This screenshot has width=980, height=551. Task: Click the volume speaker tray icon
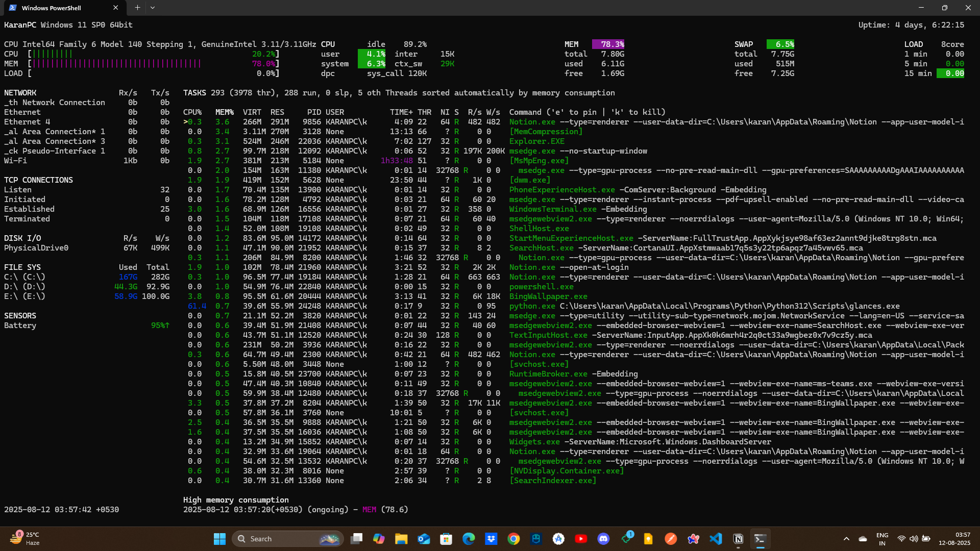(914, 539)
